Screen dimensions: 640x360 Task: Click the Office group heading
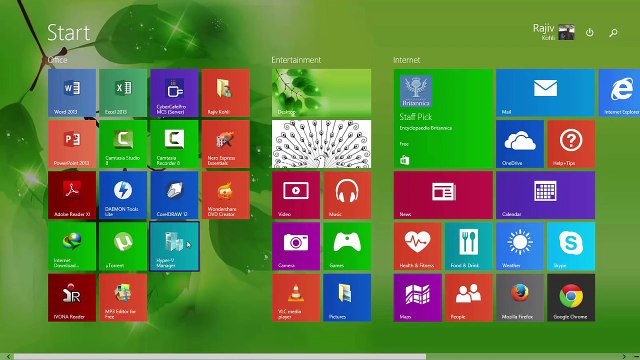[58, 60]
